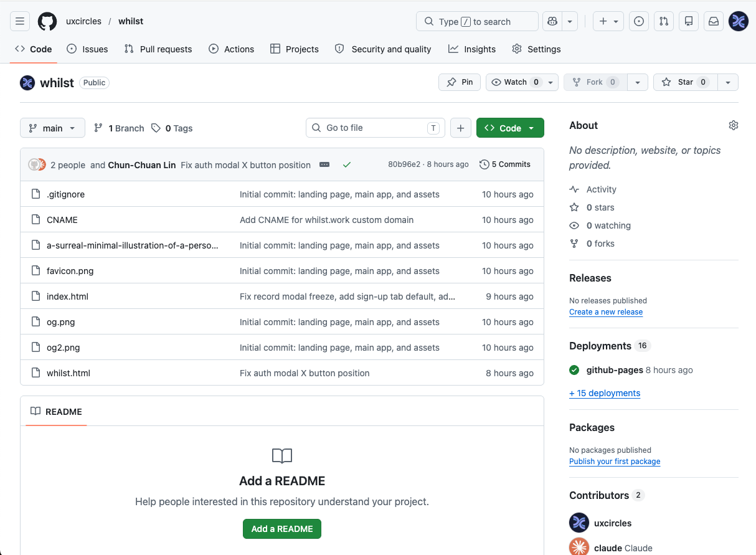Image resolution: width=756 pixels, height=555 pixels.
Task: Pin the whilst repository
Action: point(460,82)
